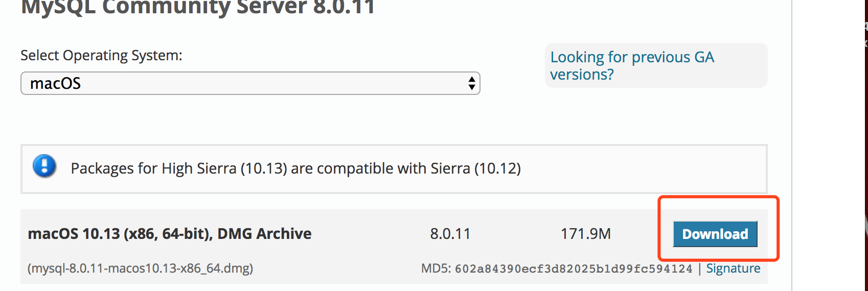Viewport: 868px width, 291px height.
Task: Click the MD5 checksum hash value
Action: [x=574, y=269]
